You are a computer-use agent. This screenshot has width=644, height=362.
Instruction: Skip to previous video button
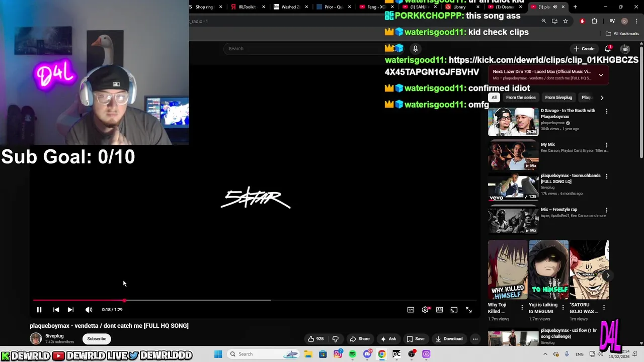pos(56,310)
